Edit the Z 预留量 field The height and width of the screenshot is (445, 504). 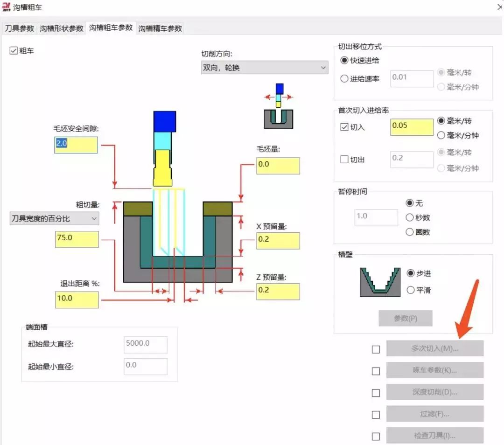278,292
